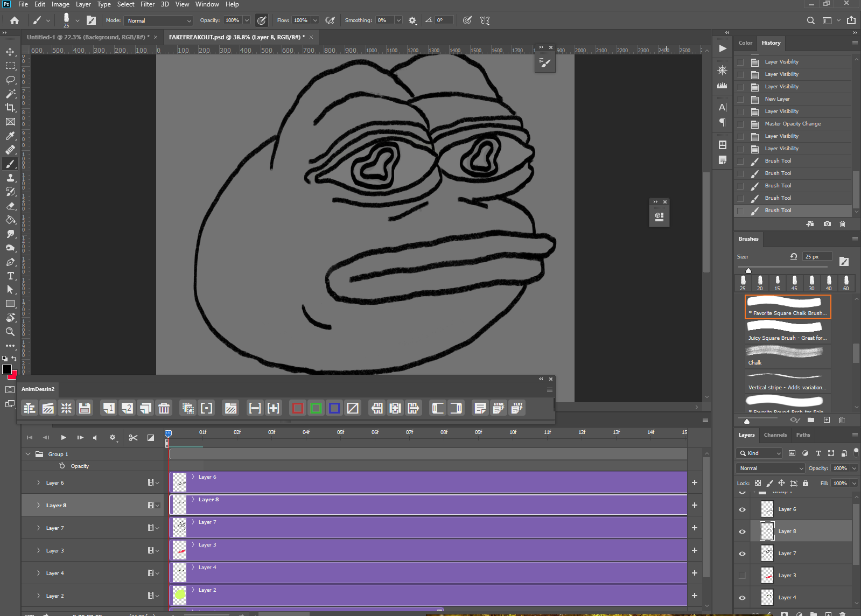Play the timeline animation
Screen dimensions: 861x616
point(64,438)
